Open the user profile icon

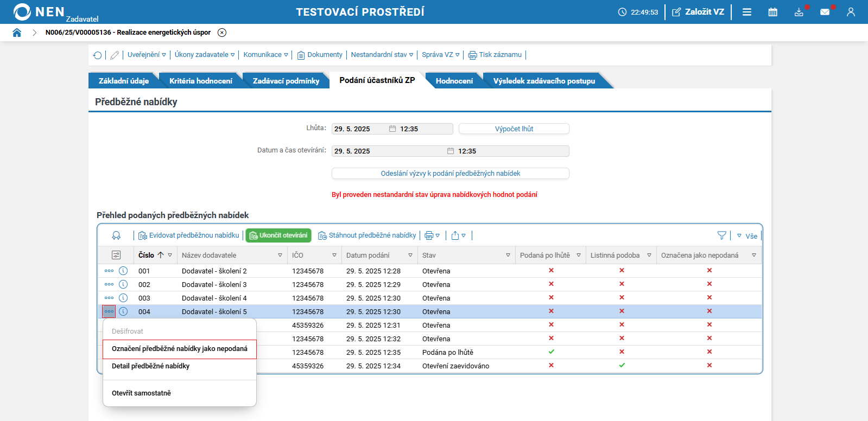click(851, 12)
